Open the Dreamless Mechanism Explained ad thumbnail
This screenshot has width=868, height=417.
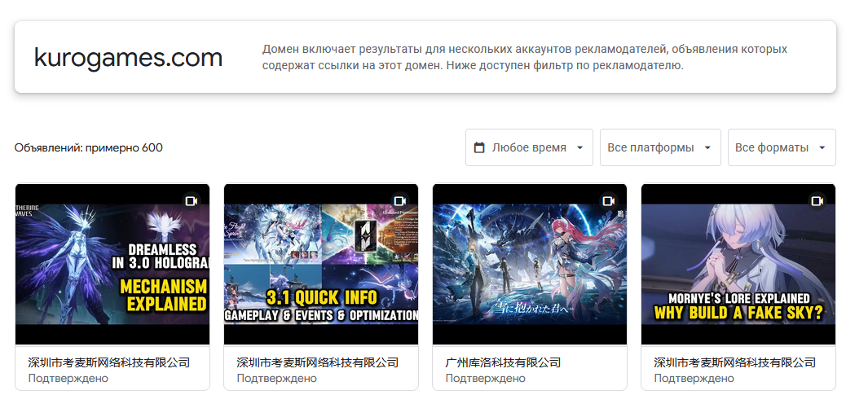pos(112,265)
